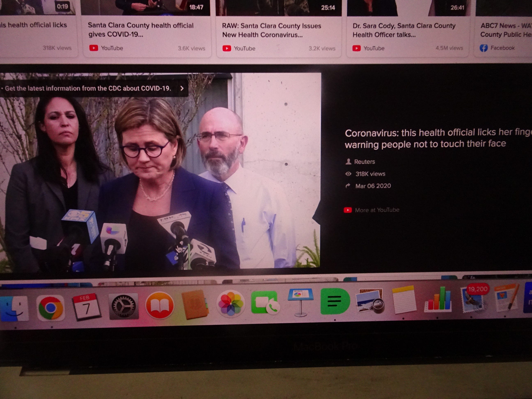Open the Photos app in dock
This screenshot has height=399, width=532.
pos(231,304)
